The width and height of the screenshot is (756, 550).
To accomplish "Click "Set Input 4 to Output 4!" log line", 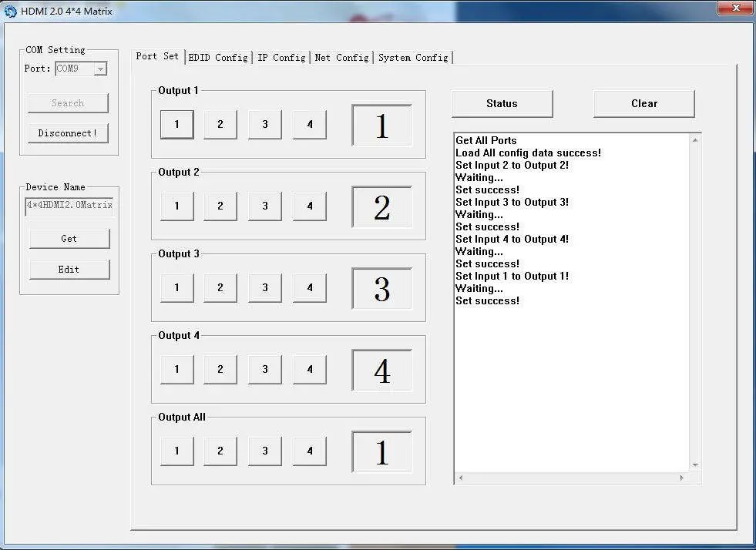I will click(x=512, y=240).
